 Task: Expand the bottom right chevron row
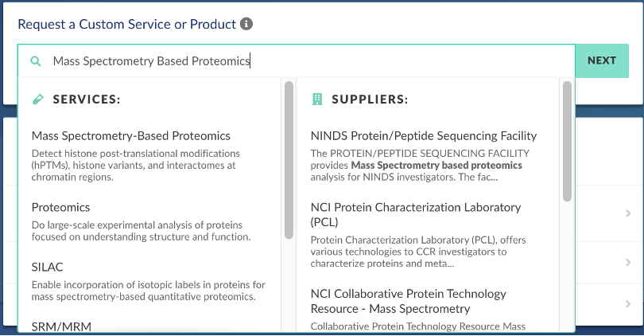628,303
